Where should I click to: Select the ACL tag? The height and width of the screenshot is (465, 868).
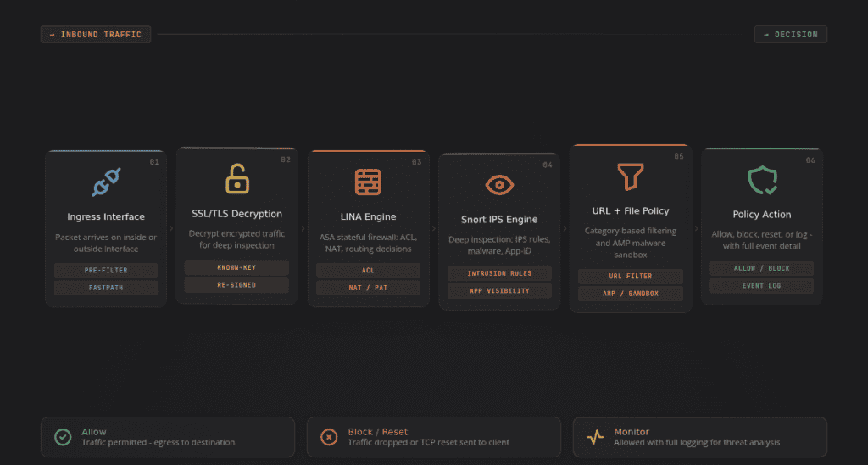coord(368,271)
